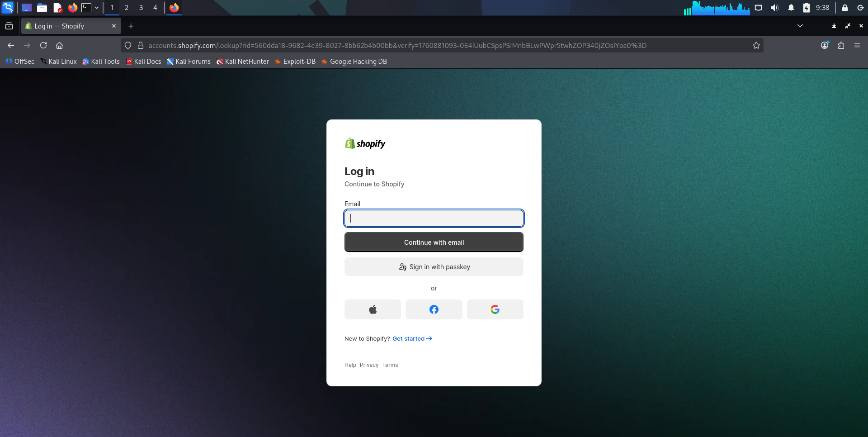
Task: Open the Terms footer link
Action: (x=390, y=365)
